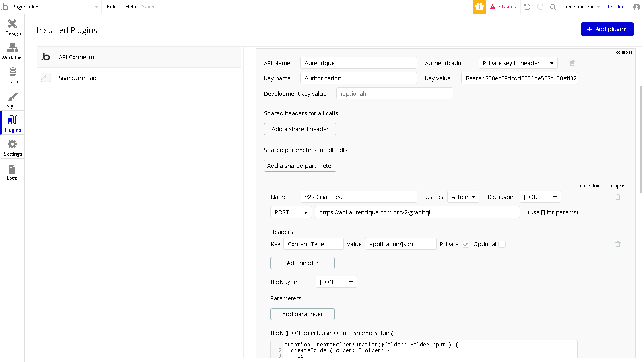The width and height of the screenshot is (644, 362).
Task: Open the Edit menu
Action: (x=111, y=7)
